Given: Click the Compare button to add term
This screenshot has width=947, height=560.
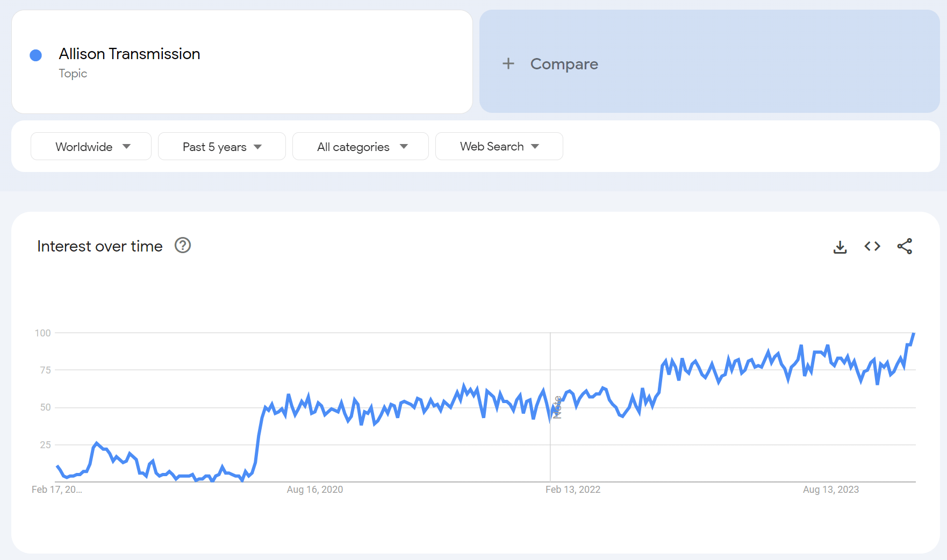Looking at the screenshot, I should point(564,64).
